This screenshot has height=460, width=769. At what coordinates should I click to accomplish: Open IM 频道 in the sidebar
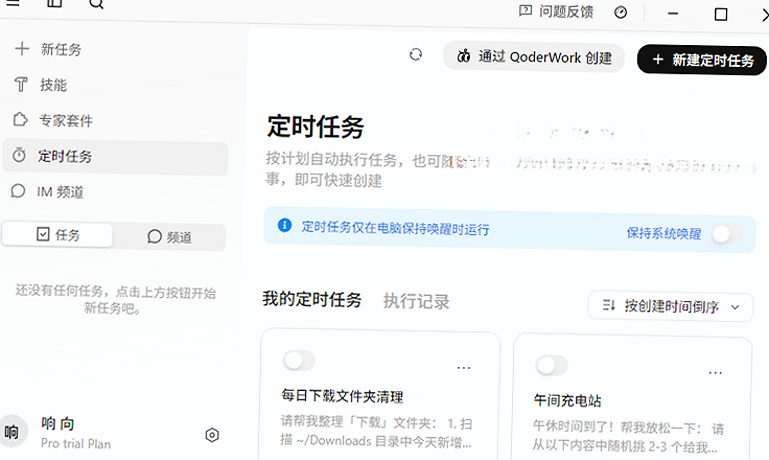tap(47, 192)
